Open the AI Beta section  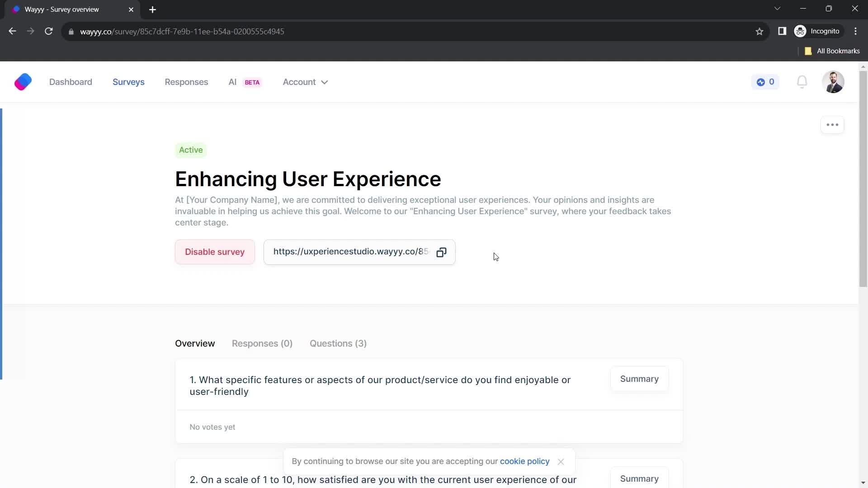(245, 82)
